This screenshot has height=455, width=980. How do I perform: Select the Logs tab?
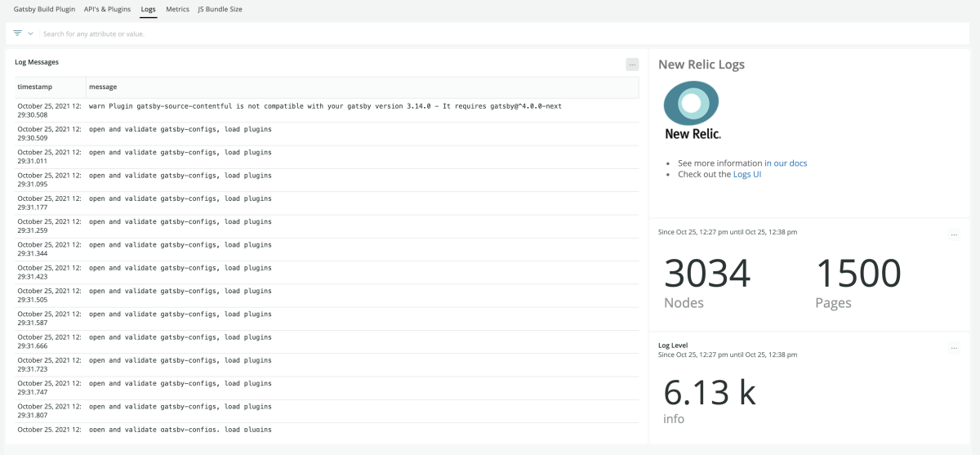point(148,9)
